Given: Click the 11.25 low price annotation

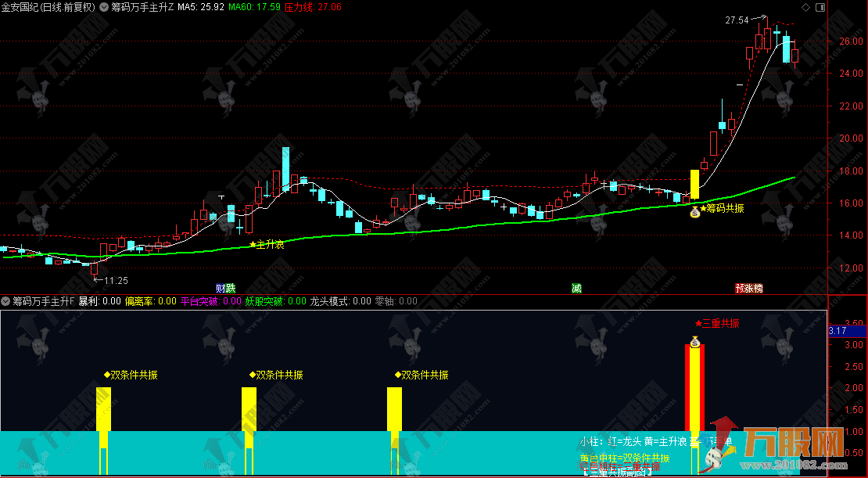Looking at the screenshot, I should pyautogui.click(x=114, y=280).
